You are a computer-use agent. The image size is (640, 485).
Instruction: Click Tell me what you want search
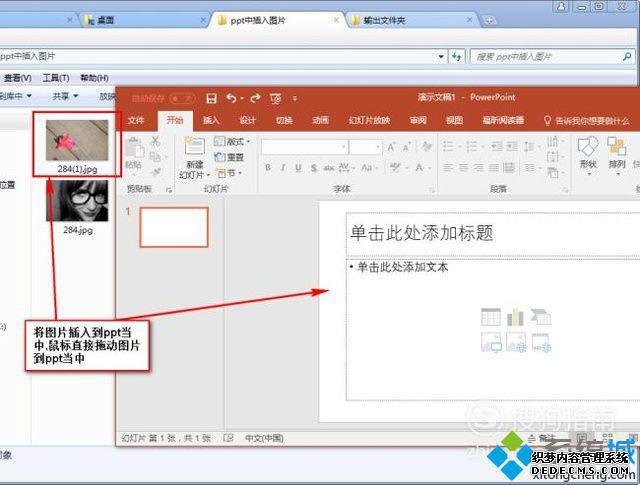(x=587, y=120)
